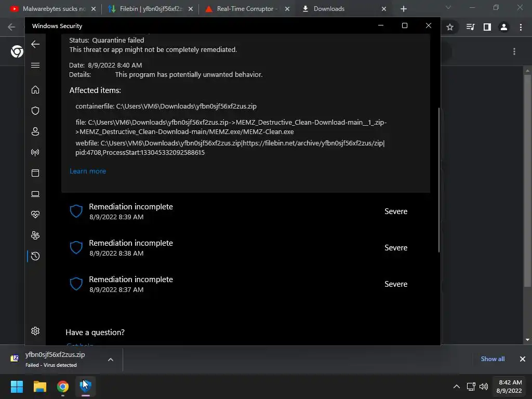Click shield icon of 8:39 AM threat
532x399 pixels.
pos(76,211)
